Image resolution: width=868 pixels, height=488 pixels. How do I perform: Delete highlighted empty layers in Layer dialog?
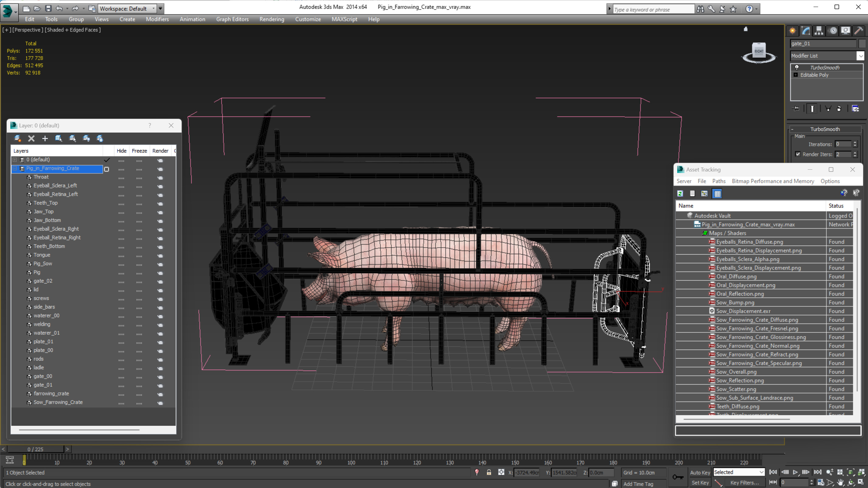(x=31, y=138)
